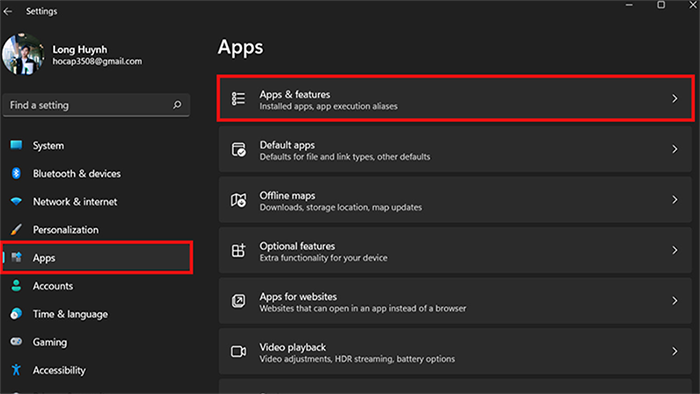
Task: Maximize the Settings window
Action: tap(661, 5)
